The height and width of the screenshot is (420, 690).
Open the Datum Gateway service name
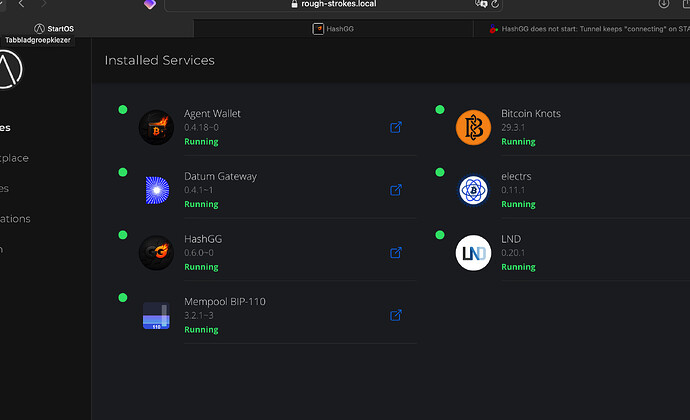220,176
